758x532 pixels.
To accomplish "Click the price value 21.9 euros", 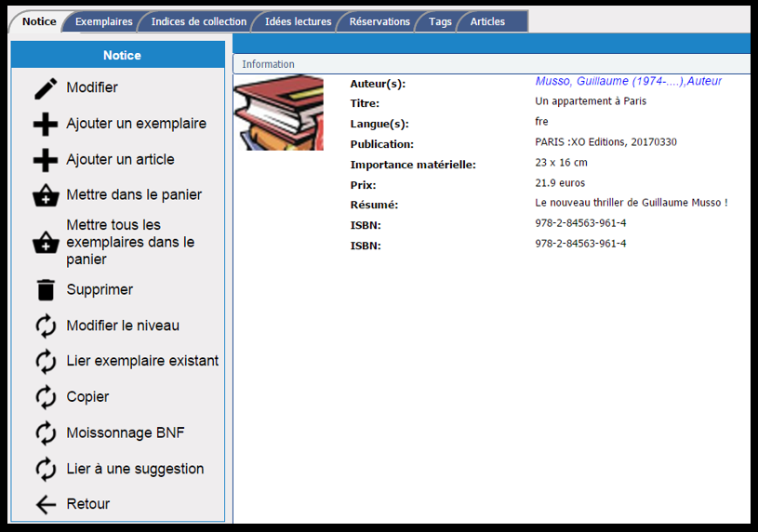I will click(560, 183).
